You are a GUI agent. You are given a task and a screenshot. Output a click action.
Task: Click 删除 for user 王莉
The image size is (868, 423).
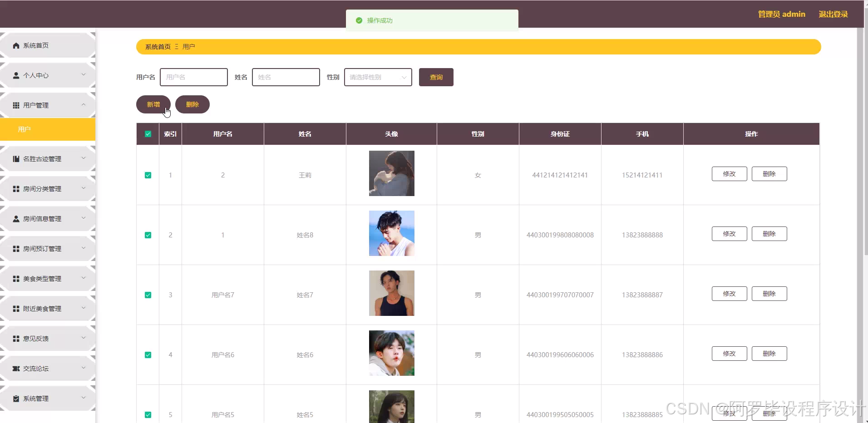(769, 174)
